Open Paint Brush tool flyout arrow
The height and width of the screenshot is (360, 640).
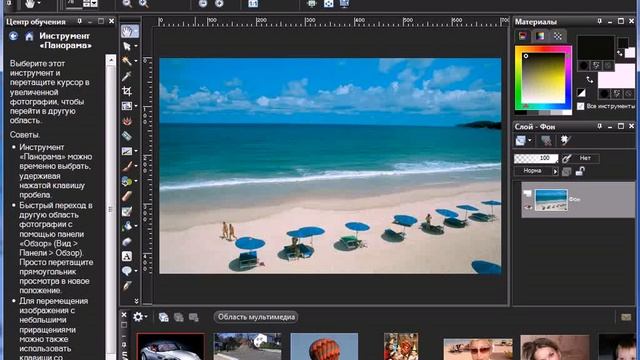click(136, 166)
